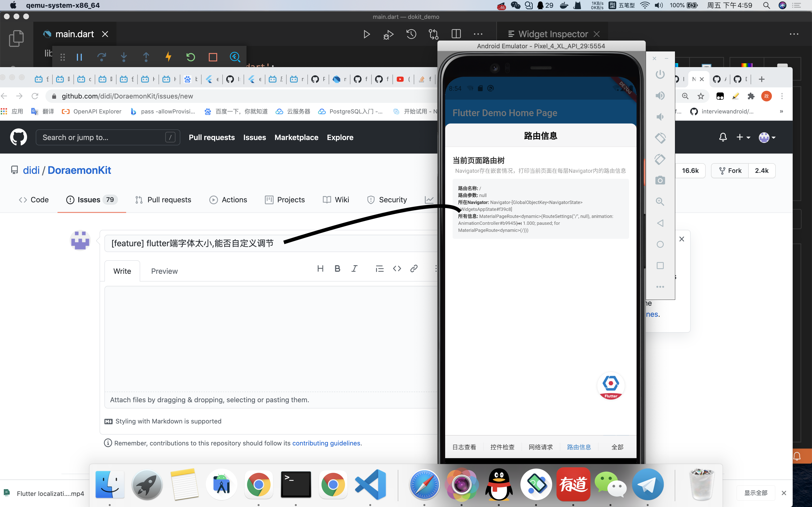Tap the emulator back navigation triangle
Viewport: 812px width, 507px height.
click(x=660, y=223)
